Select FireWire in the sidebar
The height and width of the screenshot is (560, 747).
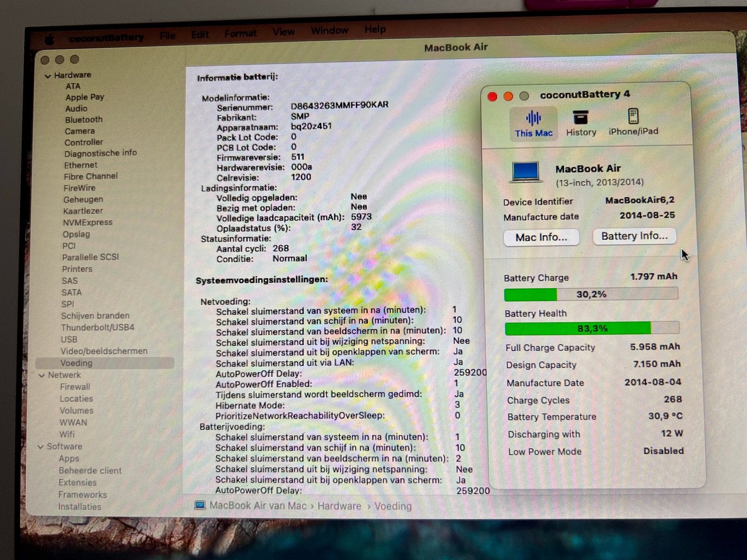click(x=79, y=188)
